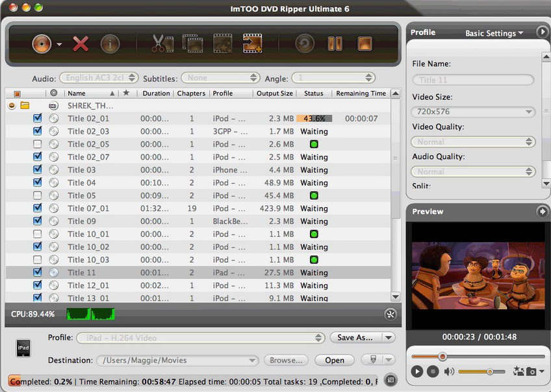Open the Merge tool icon
Image resolution: width=551 pixels, height=392 pixels.
tap(191, 43)
